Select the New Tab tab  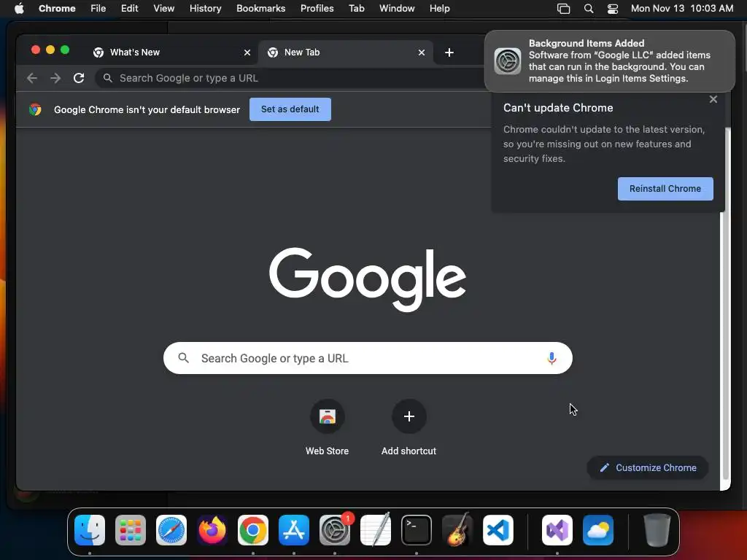click(x=346, y=52)
